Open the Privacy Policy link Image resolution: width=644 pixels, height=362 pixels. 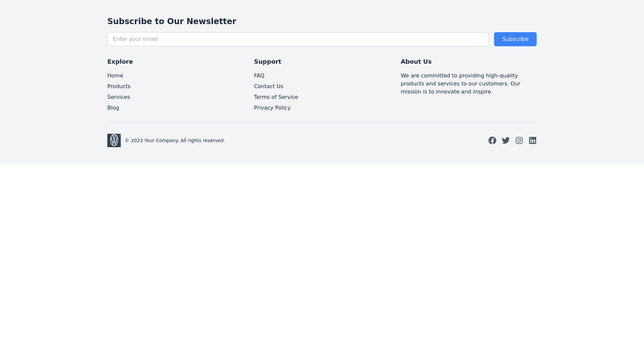(x=272, y=108)
